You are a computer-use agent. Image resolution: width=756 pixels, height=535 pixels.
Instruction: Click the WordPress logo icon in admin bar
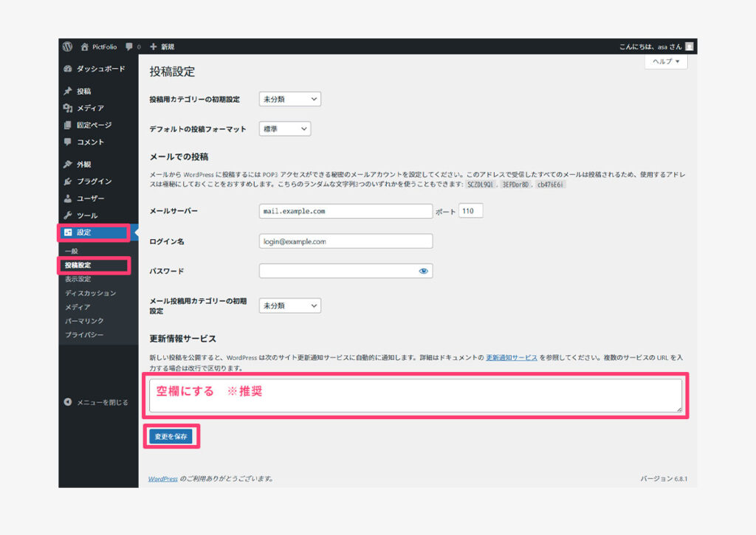coord(67,46)
